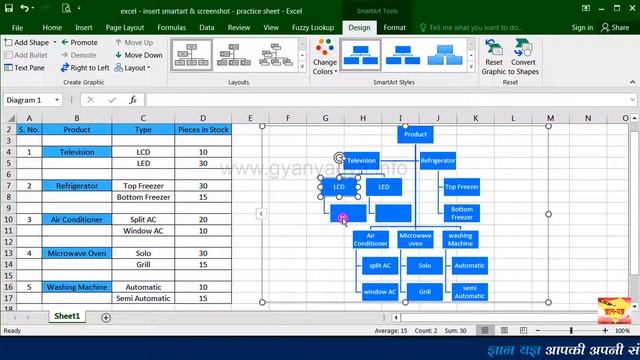640x360 pixels.
Task: Click the Insert Function fx icon
Action: click(133, 100)
